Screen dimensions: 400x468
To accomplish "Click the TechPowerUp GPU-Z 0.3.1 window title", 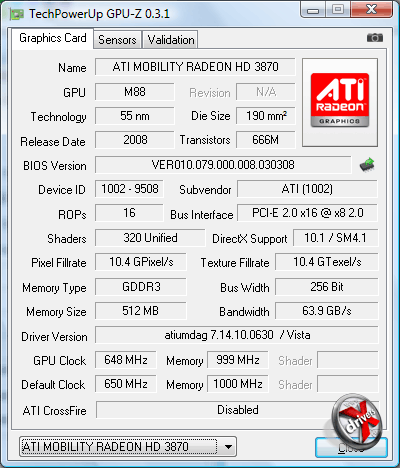I will (x=99, y=14).
